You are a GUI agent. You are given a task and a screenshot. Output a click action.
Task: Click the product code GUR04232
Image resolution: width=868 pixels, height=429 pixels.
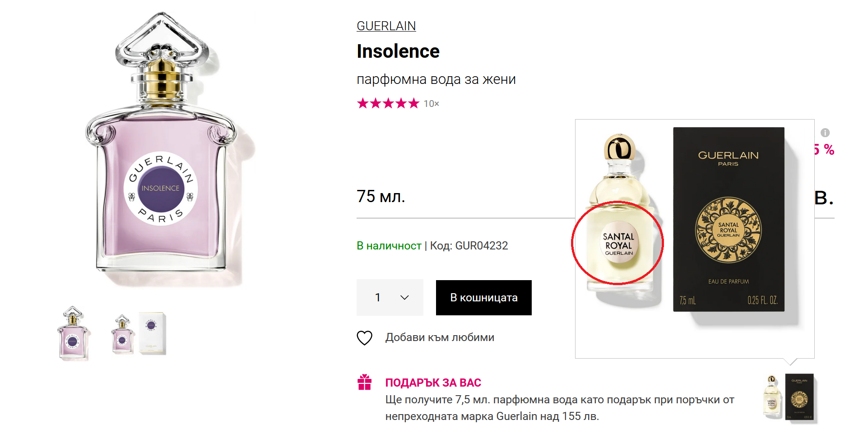481,246
